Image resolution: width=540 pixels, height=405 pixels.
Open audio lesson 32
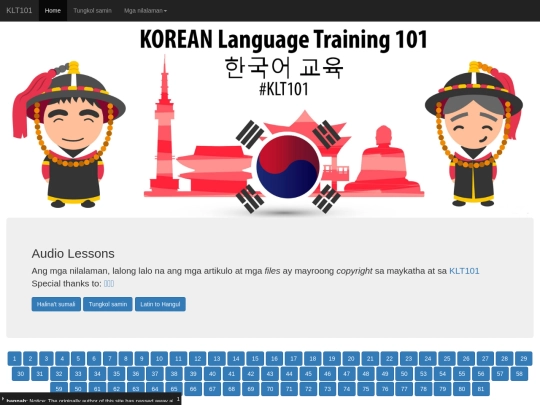(x=59, y=374)
